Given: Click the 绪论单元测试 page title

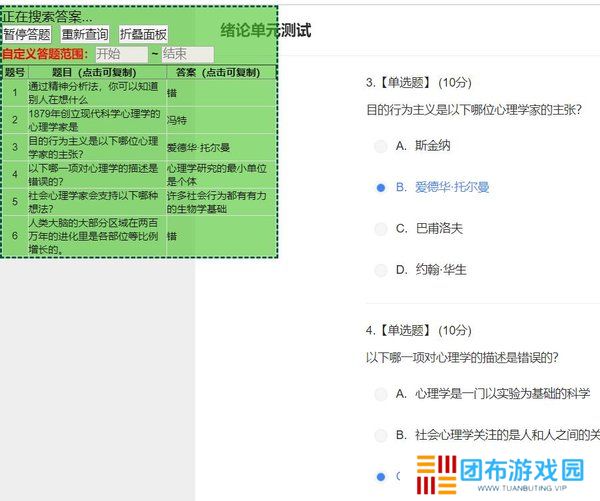Looking at the screenshot, I should click(x=266, y=30).
